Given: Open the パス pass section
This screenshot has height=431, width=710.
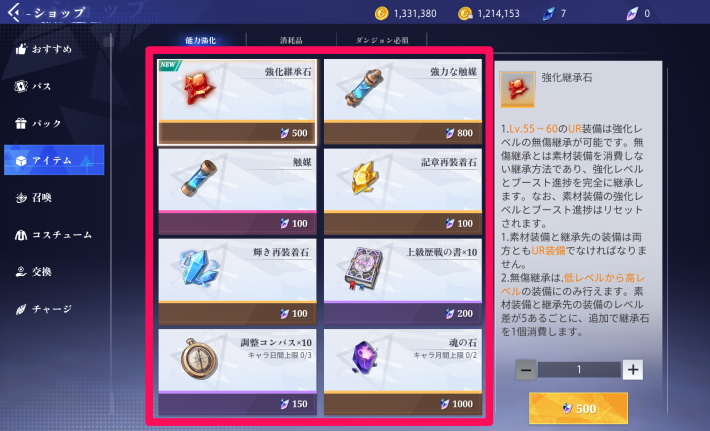Looking at the screenshot, I should pos(33,86).
